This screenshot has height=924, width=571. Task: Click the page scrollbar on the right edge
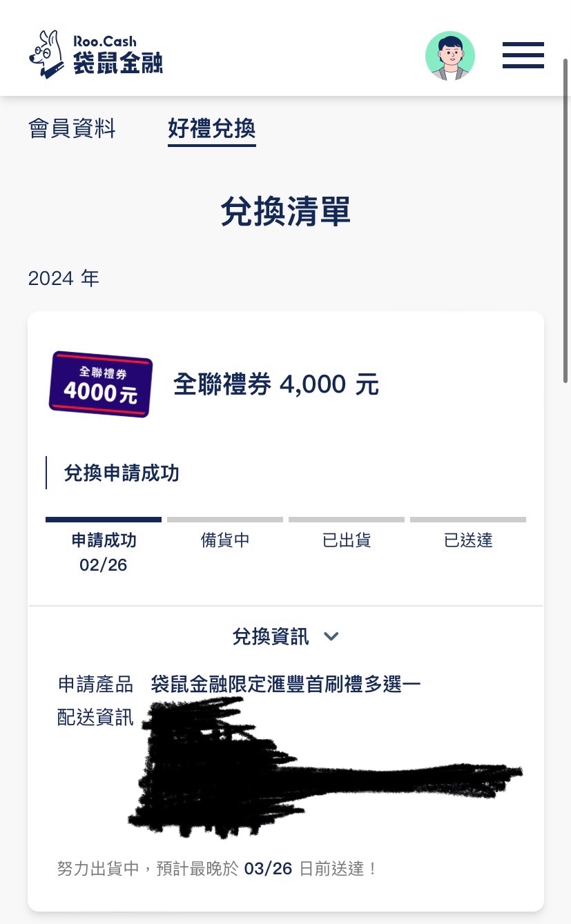coord(567,221)
